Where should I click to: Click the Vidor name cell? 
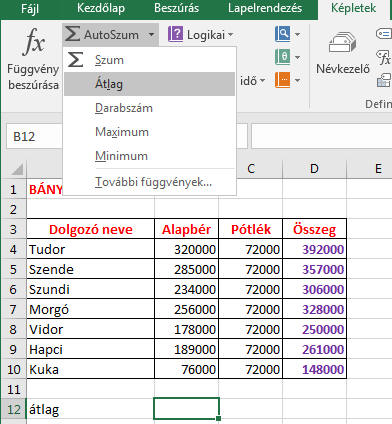click(x=90, y=329)
